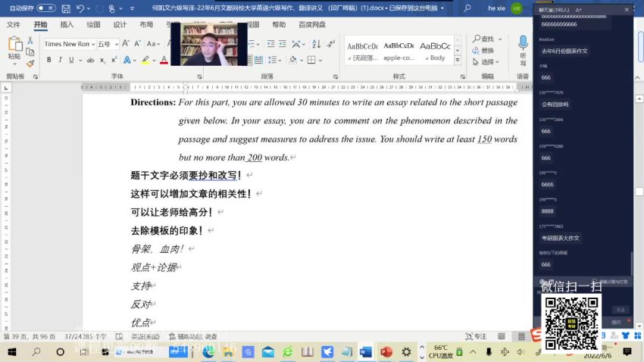The height and width of the screenshot is (362, 644).
Task: Open the 文件 menu
Action: point(13,25)
